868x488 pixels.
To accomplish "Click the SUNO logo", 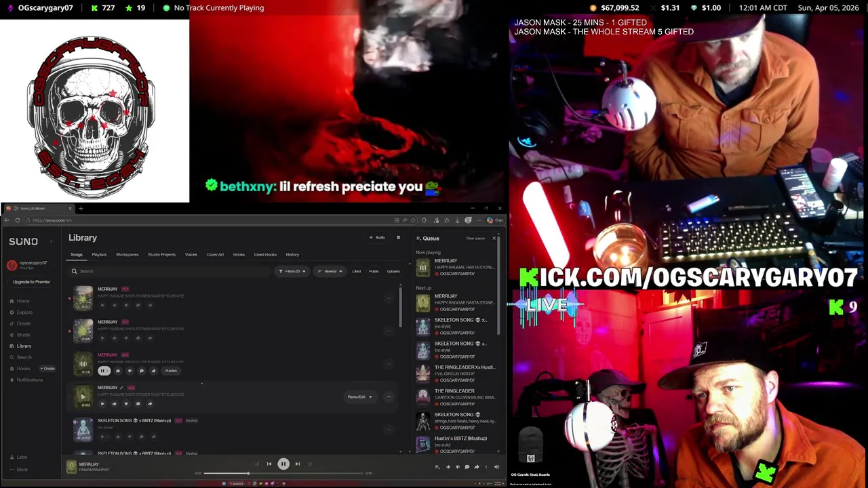I will 23,241.
